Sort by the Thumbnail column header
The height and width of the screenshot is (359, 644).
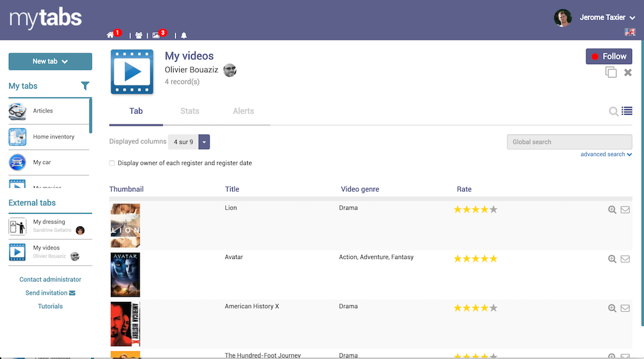(126, 189)
